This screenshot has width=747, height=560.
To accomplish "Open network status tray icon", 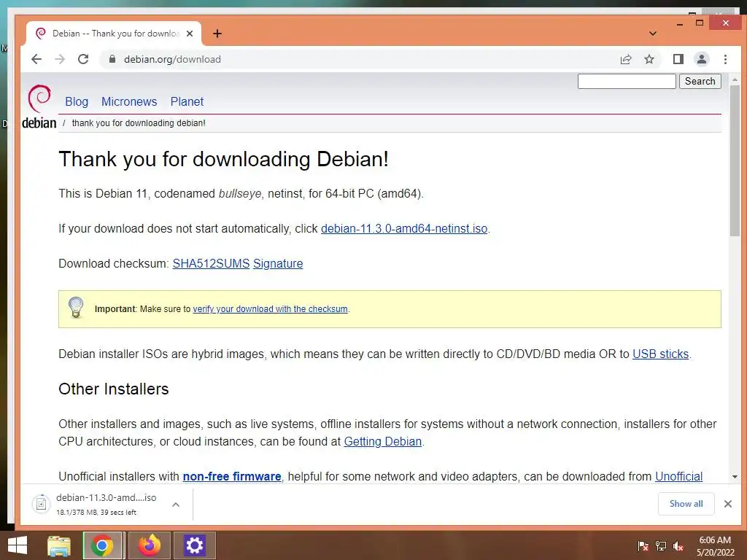I will pos(661,546).
